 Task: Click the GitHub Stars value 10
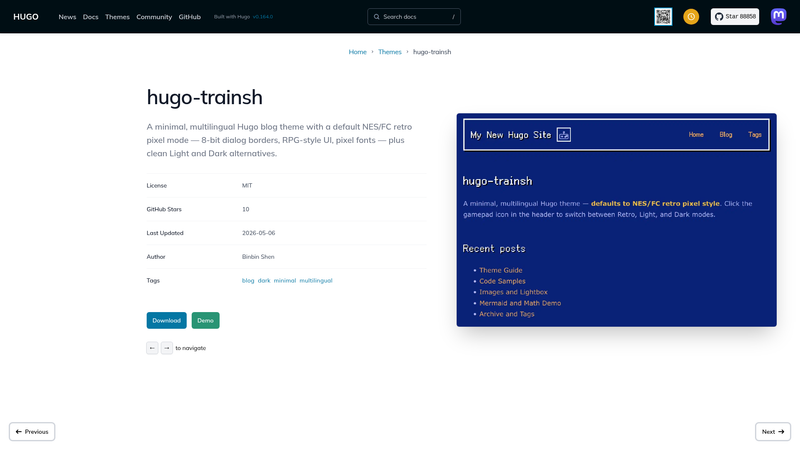click(x=245, y=209)
